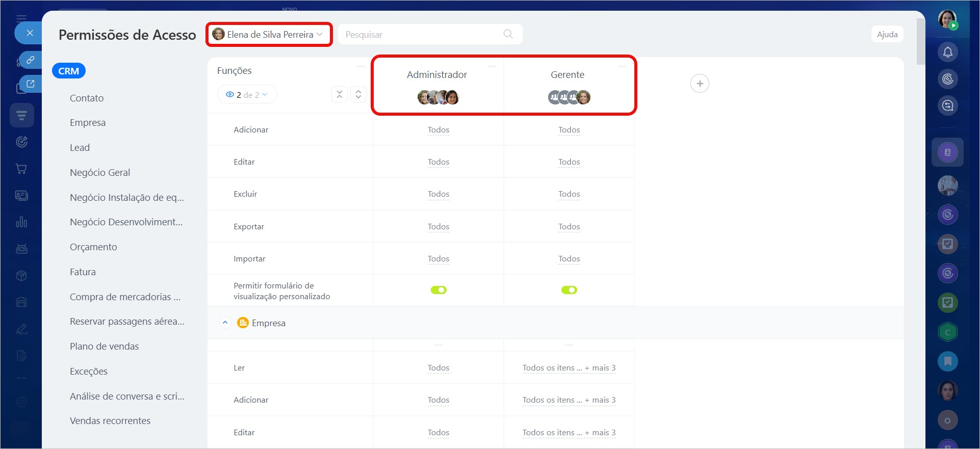The width and height of the screenshot is (980, 449).
Task: Collapse all sections icon in Funções
Action: coord(340,94)
